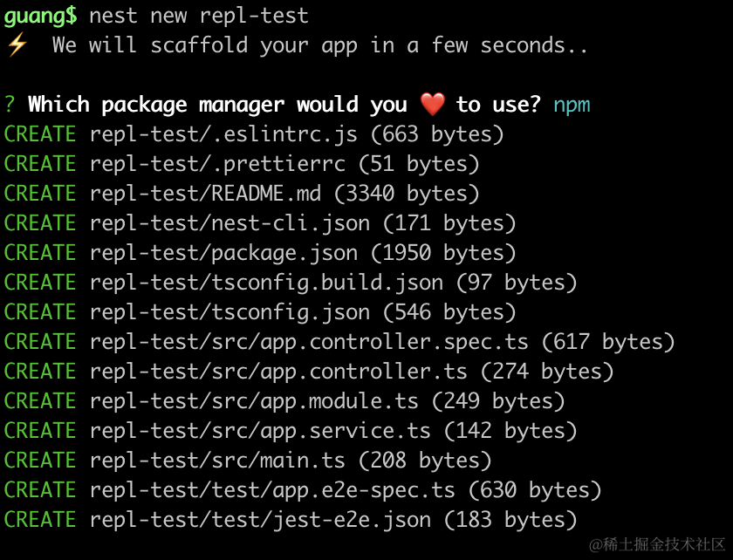This screenshot has height=560, width=733.
Task: Click the repl-test/package.json file path
Action: click(x=223, y=253)
